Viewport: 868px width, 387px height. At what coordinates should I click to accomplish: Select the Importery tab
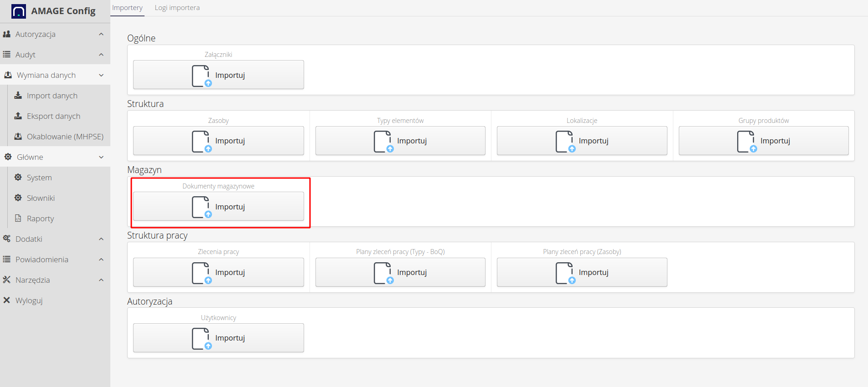pyautogui.click(x=127, y=8)
